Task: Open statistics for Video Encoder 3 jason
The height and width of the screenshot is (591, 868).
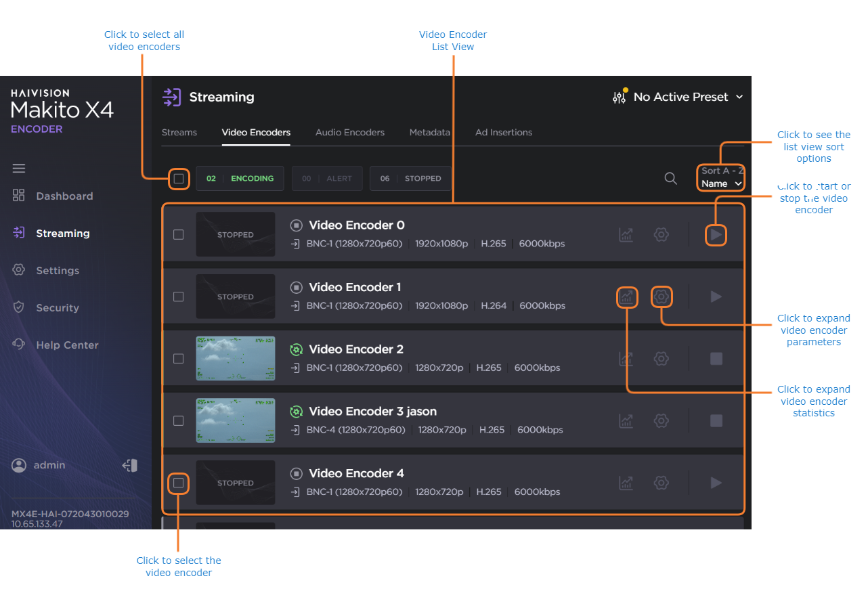Action: pos(626,421)
